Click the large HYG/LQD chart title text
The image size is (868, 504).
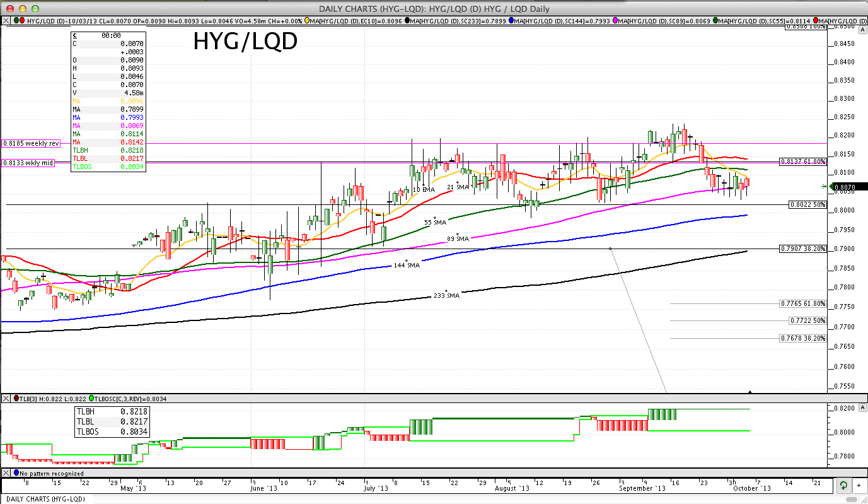245,42
